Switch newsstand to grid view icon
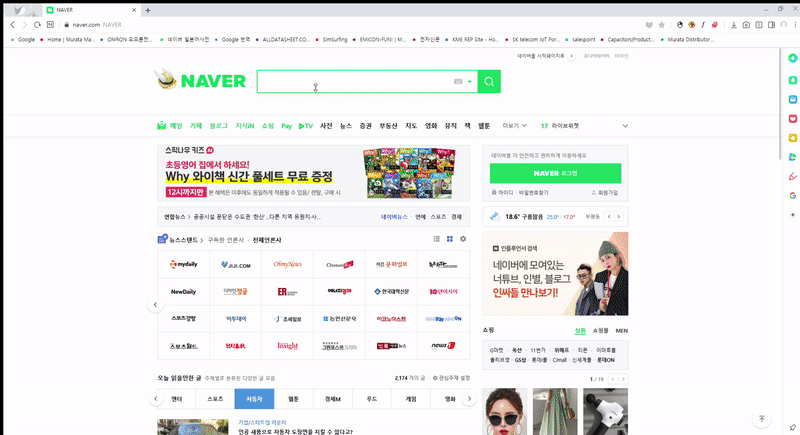Image resolution: width=800 pixels, height=435 pixels. [x=449, y=239]
